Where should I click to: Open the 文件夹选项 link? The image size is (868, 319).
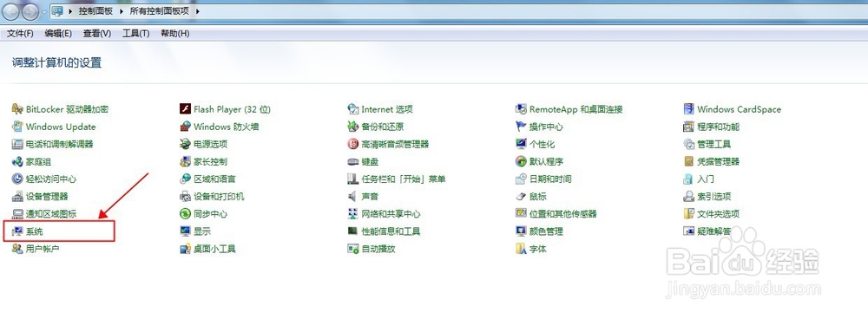(x=718, y=214)
